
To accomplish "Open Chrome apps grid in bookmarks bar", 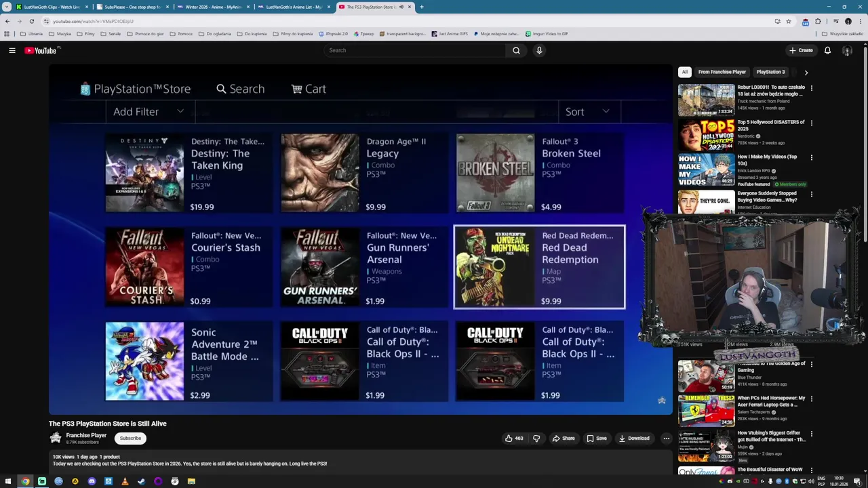I will click(7, 33).
